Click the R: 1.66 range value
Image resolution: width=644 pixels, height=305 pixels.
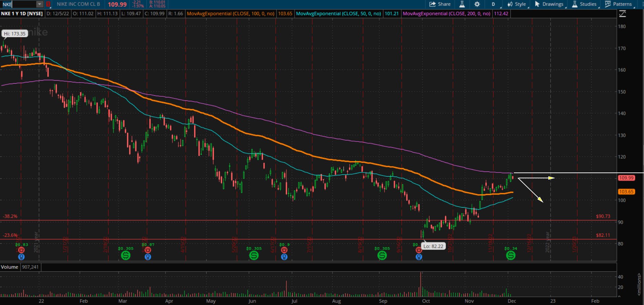[176, 14]
